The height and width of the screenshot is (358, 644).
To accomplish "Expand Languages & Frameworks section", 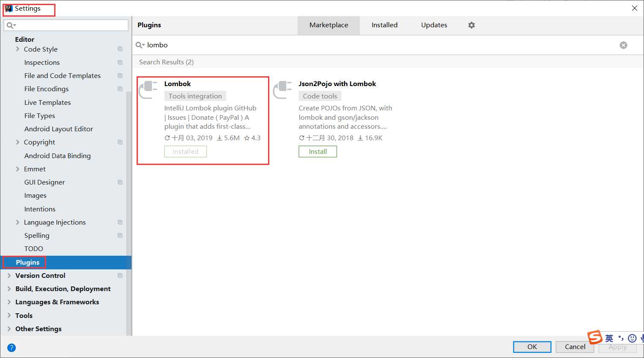I will 9,302.
